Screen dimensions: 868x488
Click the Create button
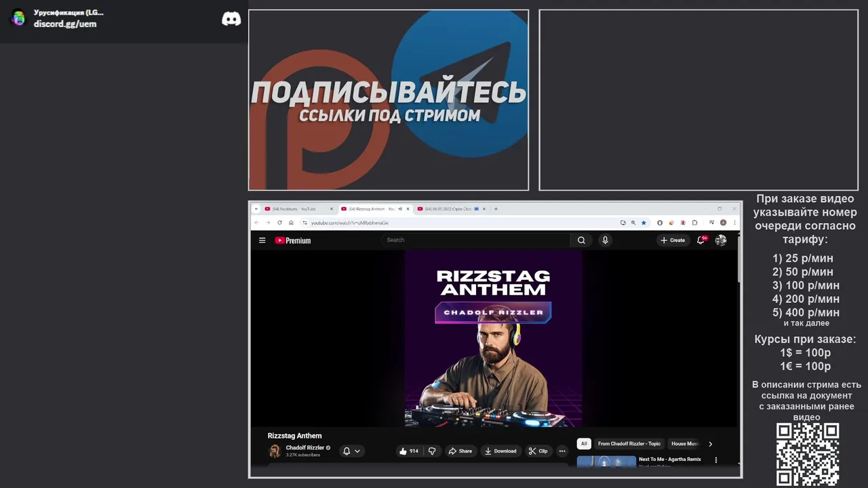(x=673, y=240)
